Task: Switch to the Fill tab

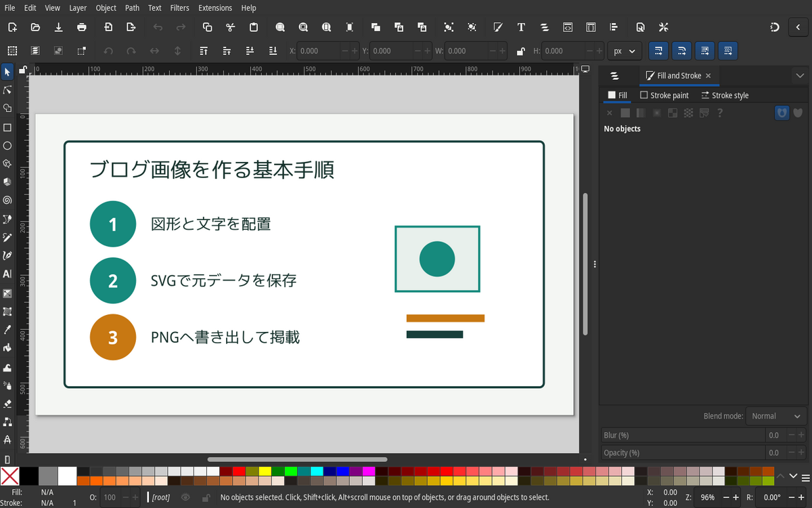Action: (617, 96)
